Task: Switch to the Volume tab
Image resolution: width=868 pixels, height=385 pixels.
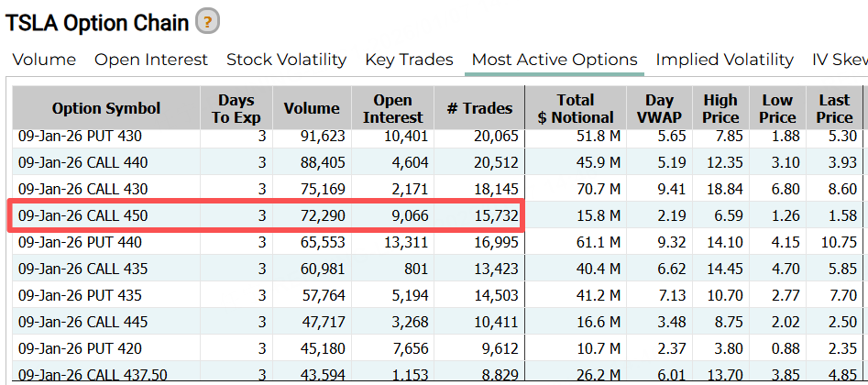Action: click(44, 60)
